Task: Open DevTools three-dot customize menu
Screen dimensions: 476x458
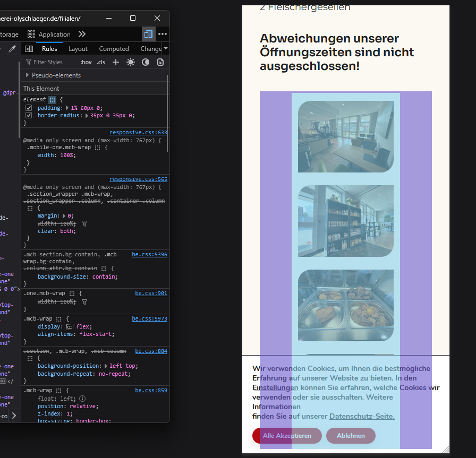Action: tap(163, 34)
